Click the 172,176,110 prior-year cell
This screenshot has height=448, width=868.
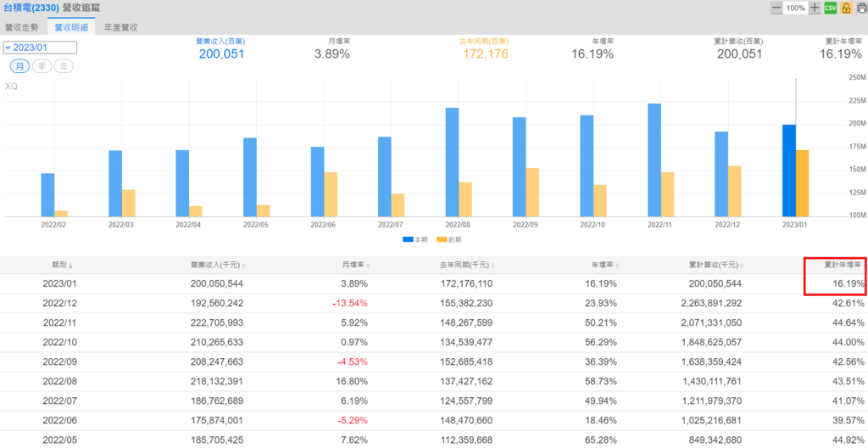pos(465,284)
